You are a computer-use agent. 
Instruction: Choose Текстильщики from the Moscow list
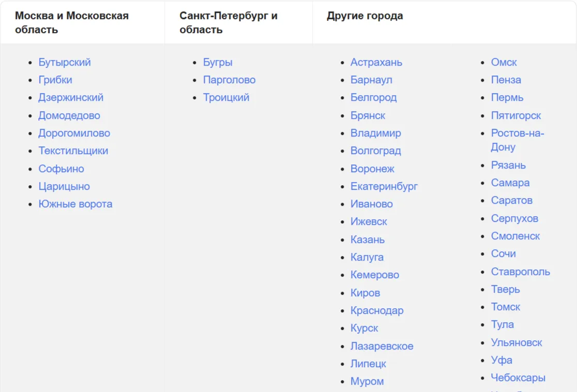point(73,150)
